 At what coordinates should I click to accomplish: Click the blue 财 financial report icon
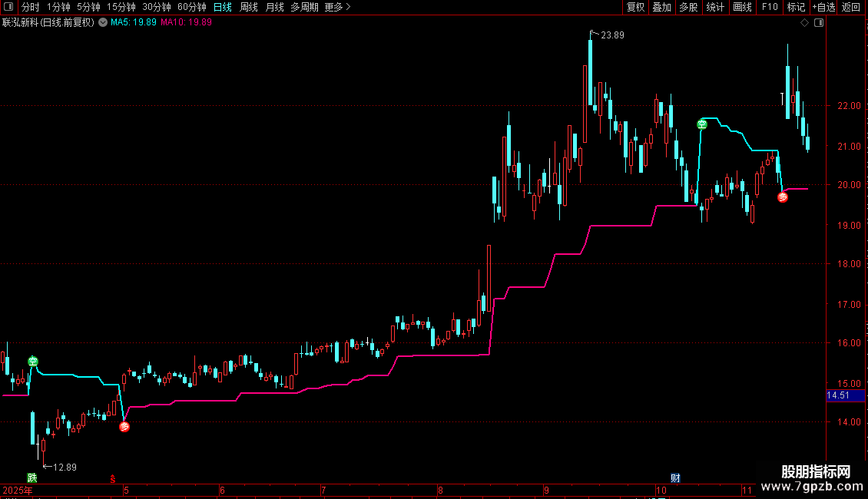(x=675, y=478)
